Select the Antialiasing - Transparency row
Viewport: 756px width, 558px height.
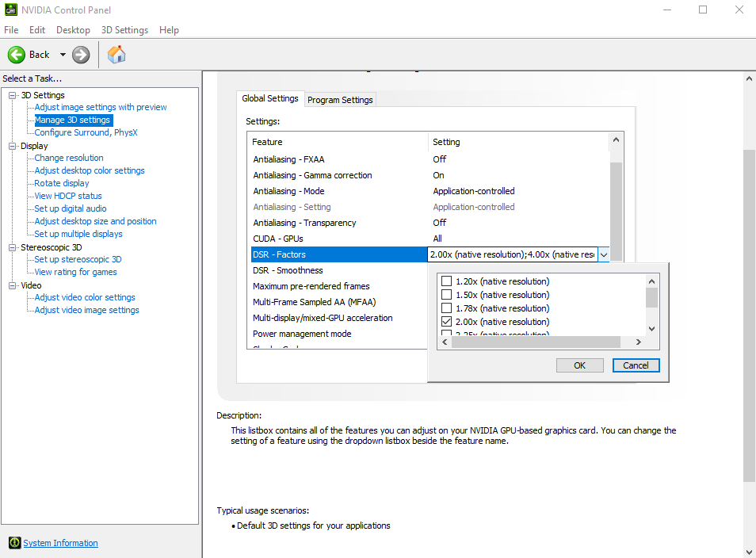430,223
